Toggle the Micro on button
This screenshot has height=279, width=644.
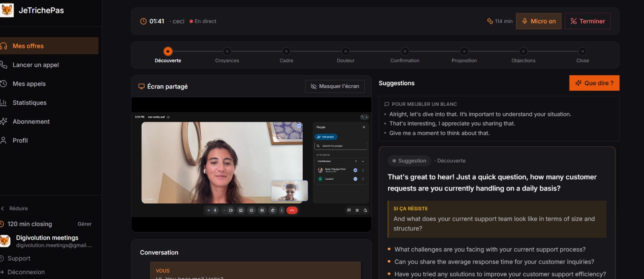point(539,21)
